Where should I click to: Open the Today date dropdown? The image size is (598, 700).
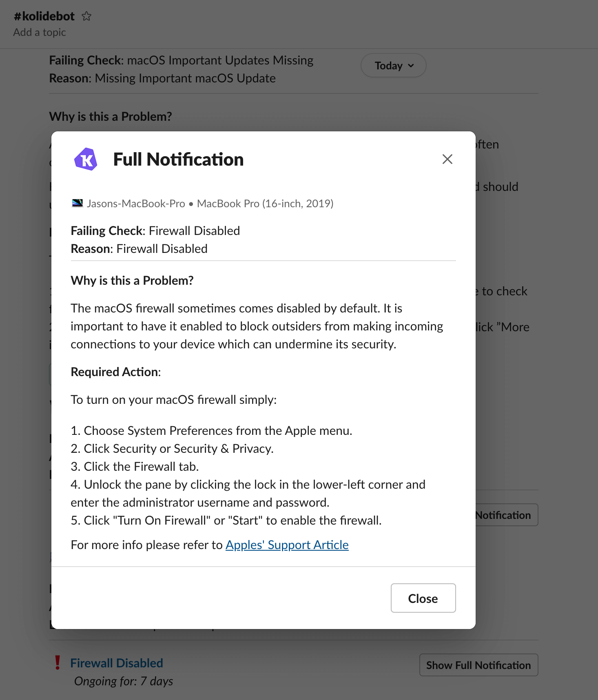[x=394, y=66]
